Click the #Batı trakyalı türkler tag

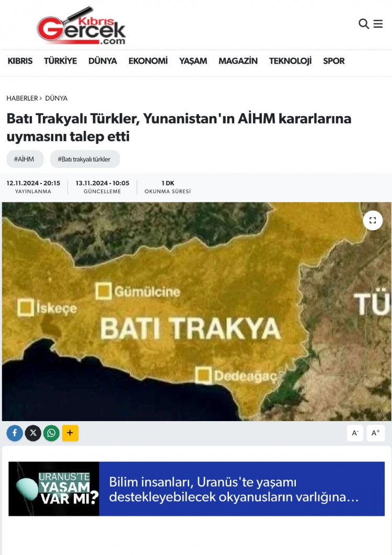(x=85, y=159)
